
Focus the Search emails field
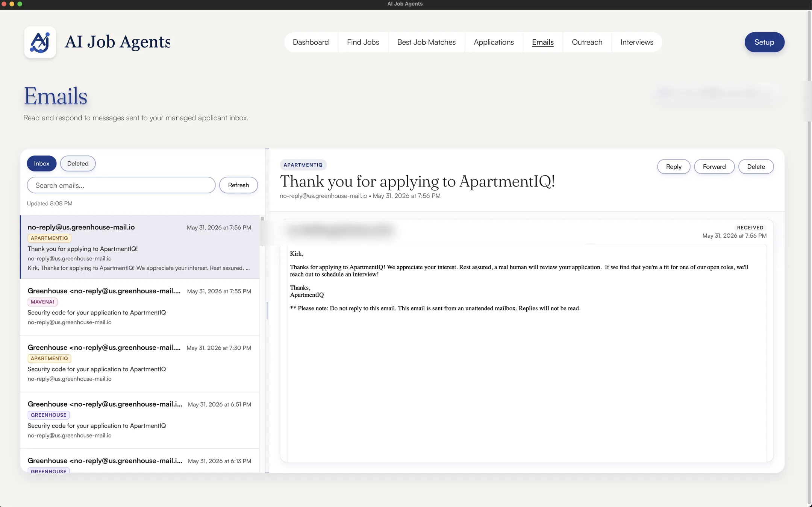[121, 185]
